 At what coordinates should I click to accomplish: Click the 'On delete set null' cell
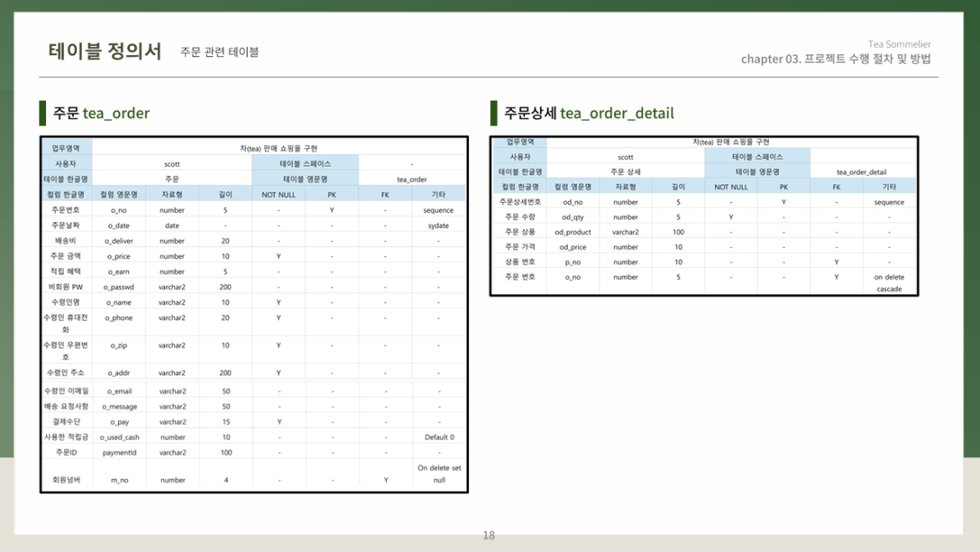(x=440, y=474)
